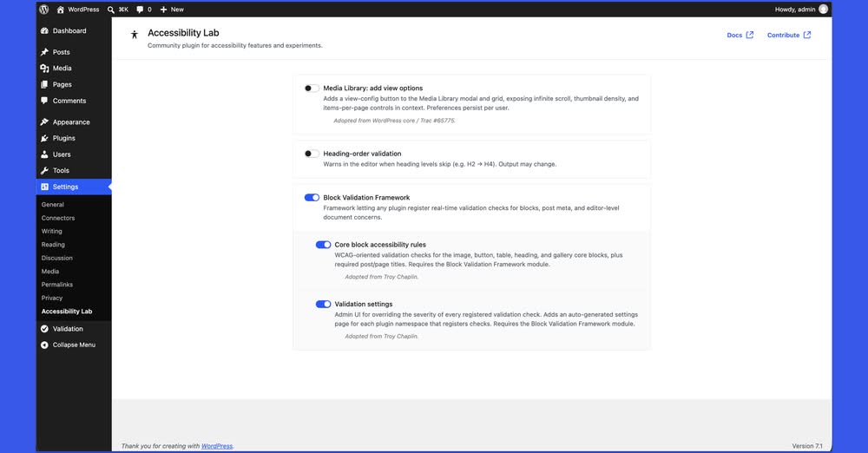The image size is (868, 453).
Task: Click the Plugins plug icon
Action: (x=44, y=138)
